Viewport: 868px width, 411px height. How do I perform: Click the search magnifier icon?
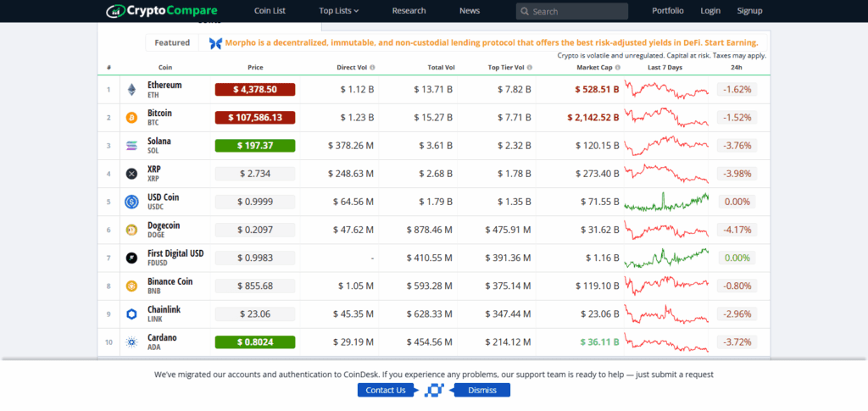[525, 12]
